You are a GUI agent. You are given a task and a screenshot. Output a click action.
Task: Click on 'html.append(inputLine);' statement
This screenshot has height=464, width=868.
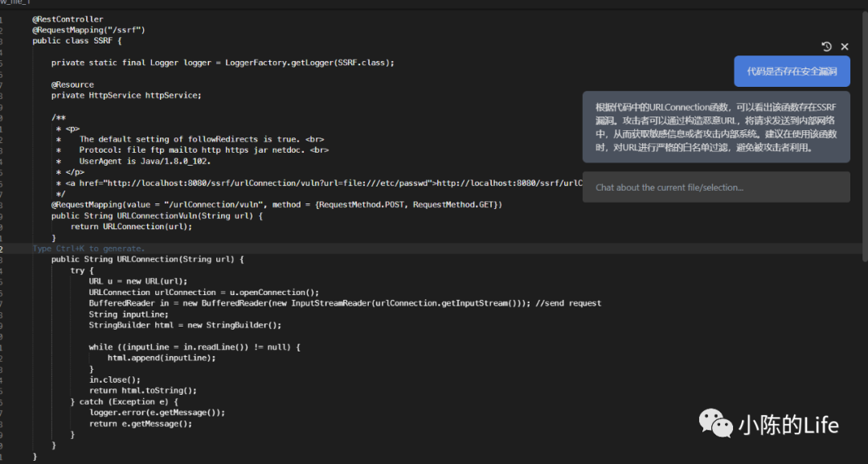pos(162,358)
